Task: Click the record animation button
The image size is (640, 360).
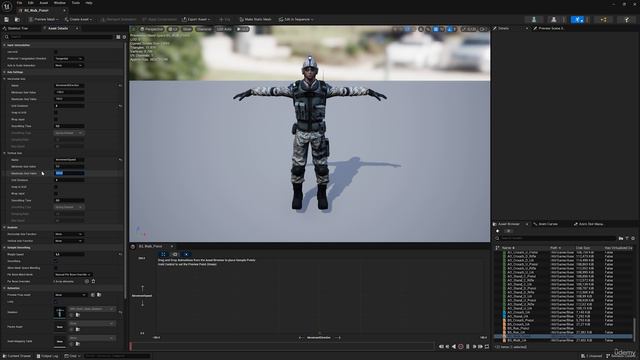Action: coord(461,347)
